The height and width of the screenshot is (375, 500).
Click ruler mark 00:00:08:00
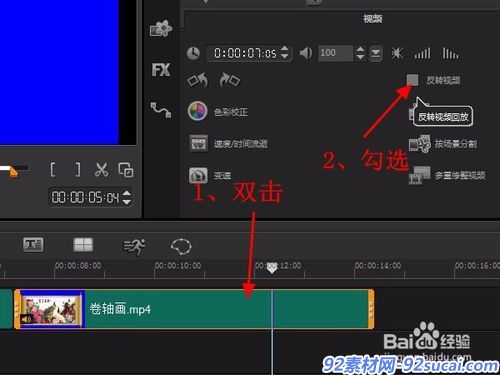tap(78, 266)
